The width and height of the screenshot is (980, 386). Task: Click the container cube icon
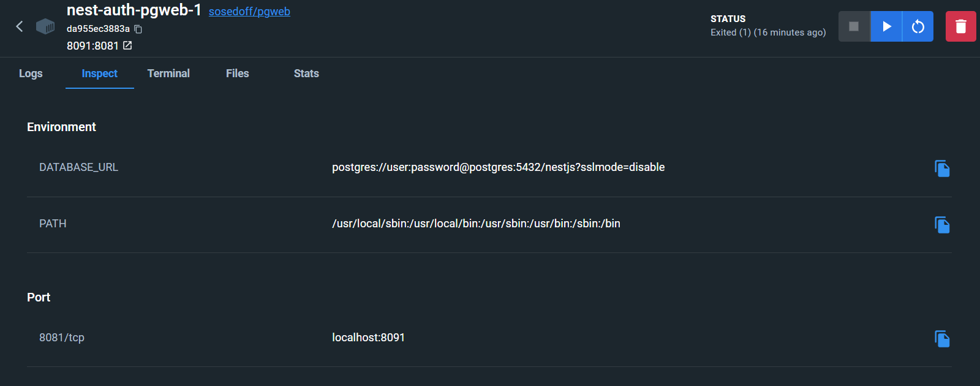(45, 26)
